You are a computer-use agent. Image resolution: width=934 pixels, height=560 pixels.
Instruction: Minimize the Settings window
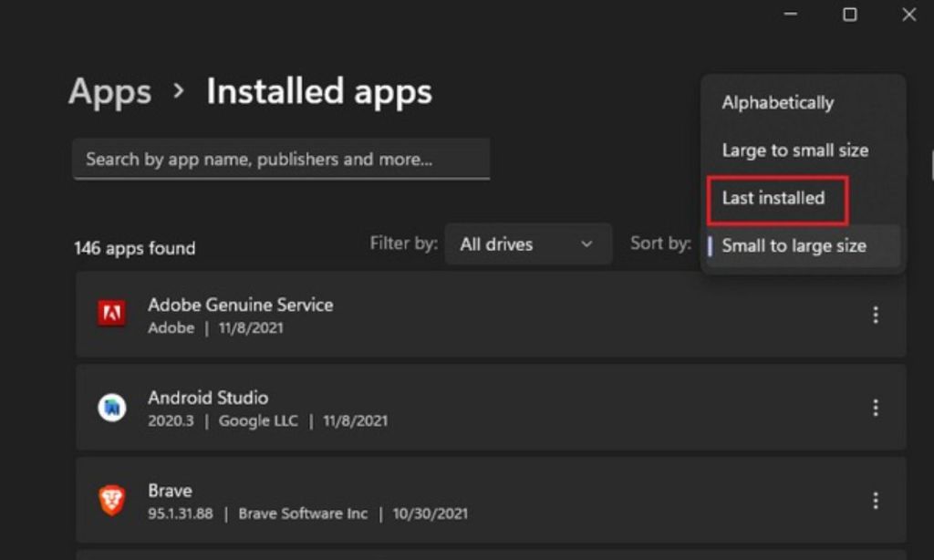(x=791, y=14)
